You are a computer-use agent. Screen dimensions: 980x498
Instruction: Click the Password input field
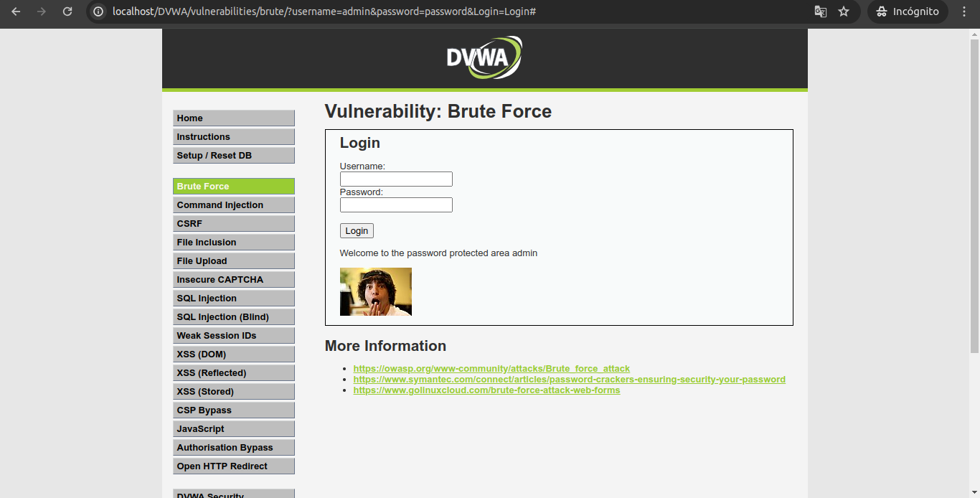coord(396,205)
